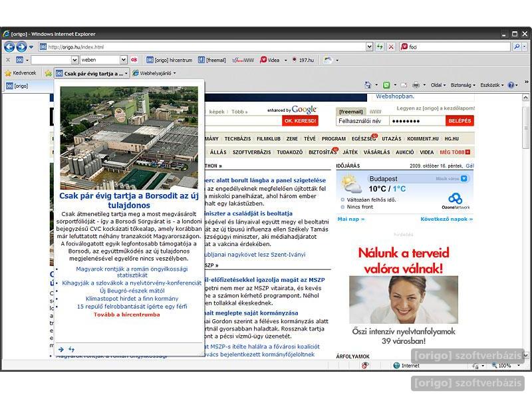Click the green feeds icon in command bar
This screenshot has width=532, height=399.
(386, 85)
